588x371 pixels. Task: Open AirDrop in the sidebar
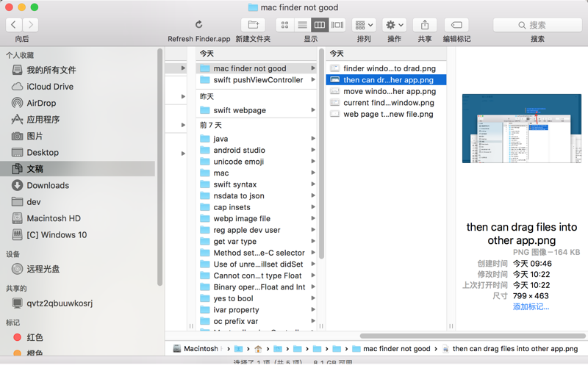coord(78,103)
